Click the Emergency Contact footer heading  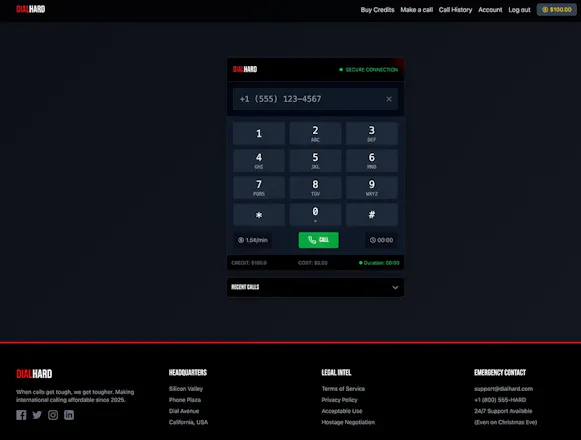coord(500,373)
